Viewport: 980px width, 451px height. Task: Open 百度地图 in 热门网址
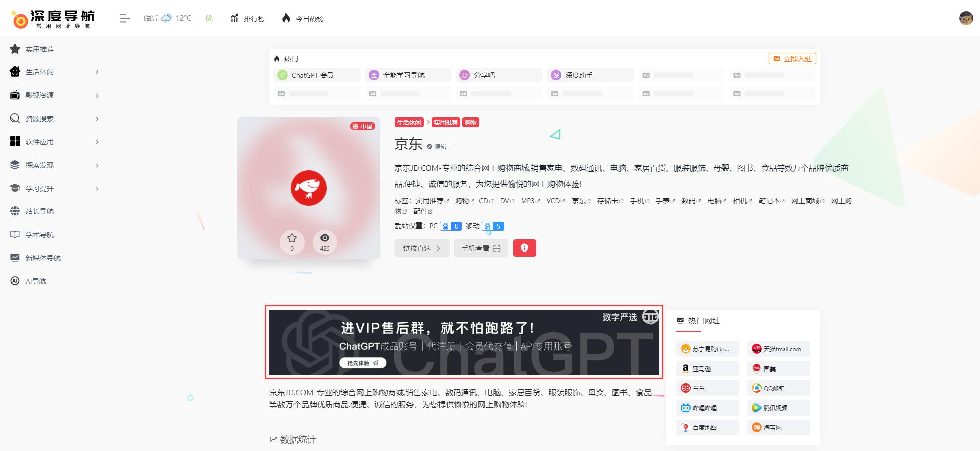(708, 427)
